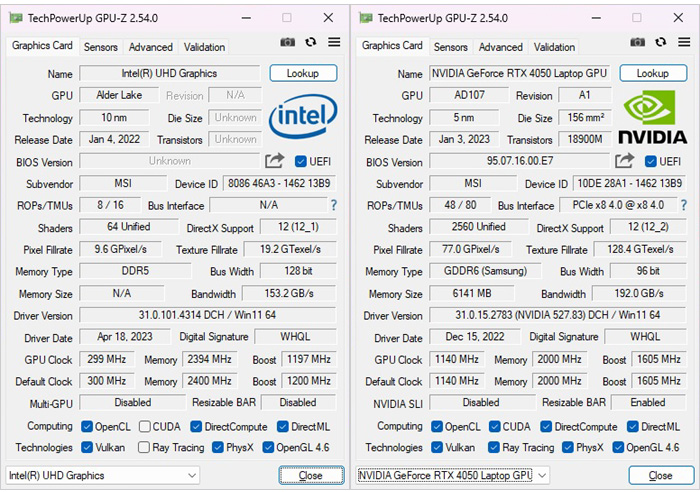Select Graphics Card tab in NVIDIA window
700x492 pixels.
click(392, 46)
